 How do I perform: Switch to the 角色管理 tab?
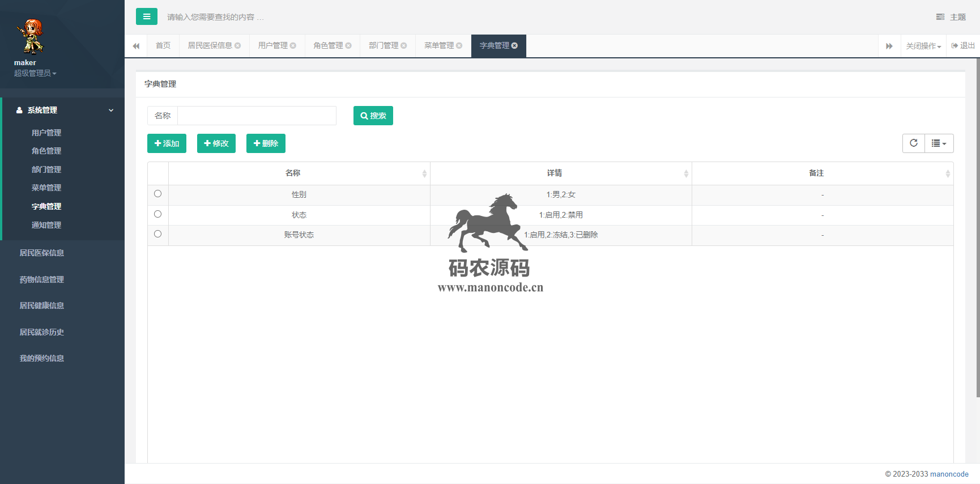(329, 46)
